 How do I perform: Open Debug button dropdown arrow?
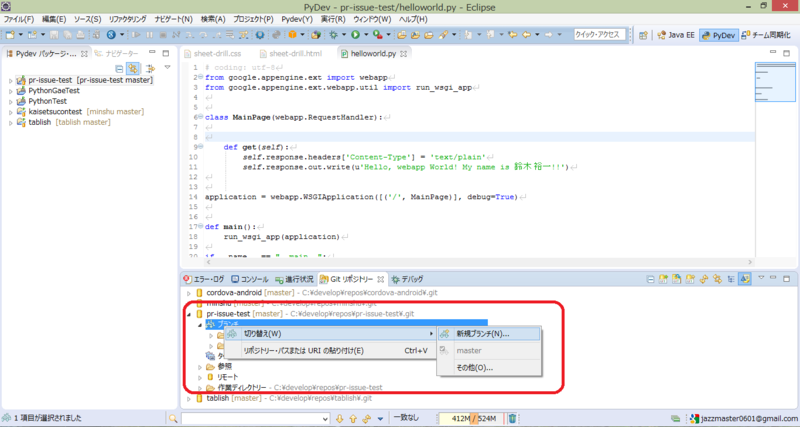pos(344,35)
